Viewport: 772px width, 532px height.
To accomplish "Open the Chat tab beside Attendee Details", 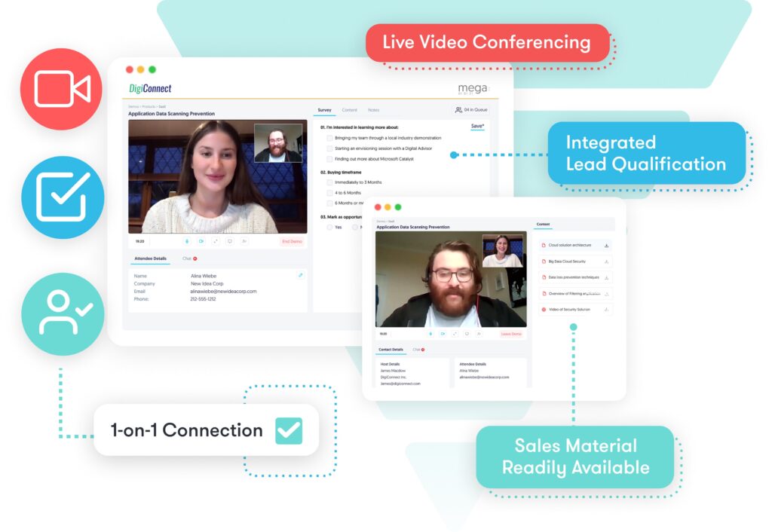I will click(x=188, y=258).
